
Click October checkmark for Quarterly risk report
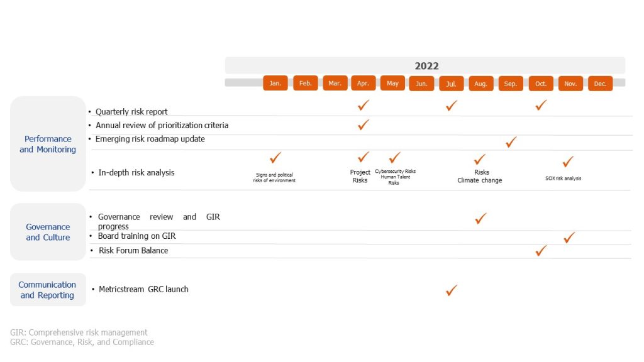point(541,105)
